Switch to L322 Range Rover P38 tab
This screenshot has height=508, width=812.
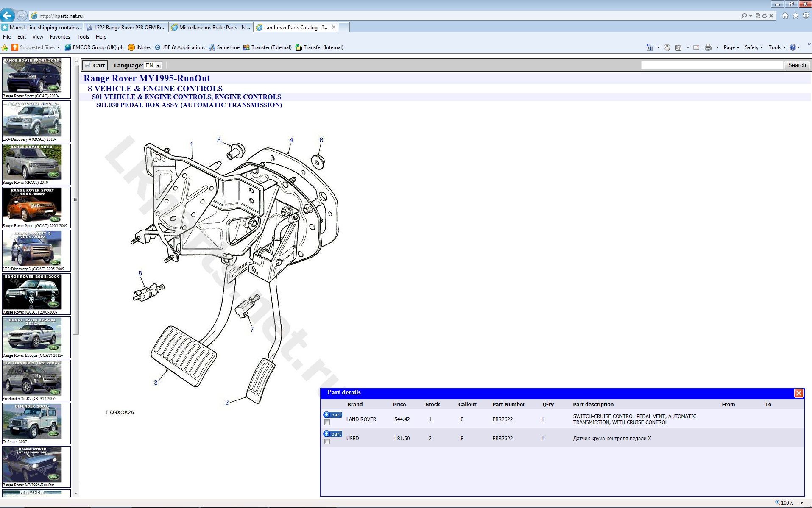126,27
